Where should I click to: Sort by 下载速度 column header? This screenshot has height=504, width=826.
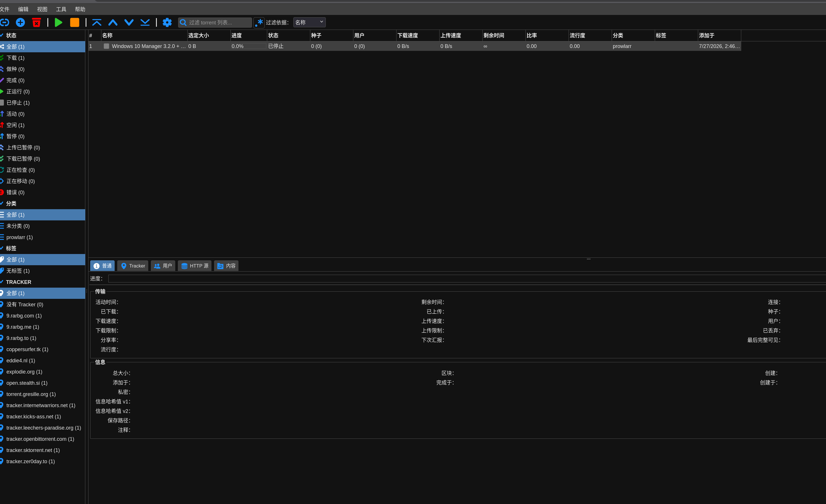[x=418, y=36]
